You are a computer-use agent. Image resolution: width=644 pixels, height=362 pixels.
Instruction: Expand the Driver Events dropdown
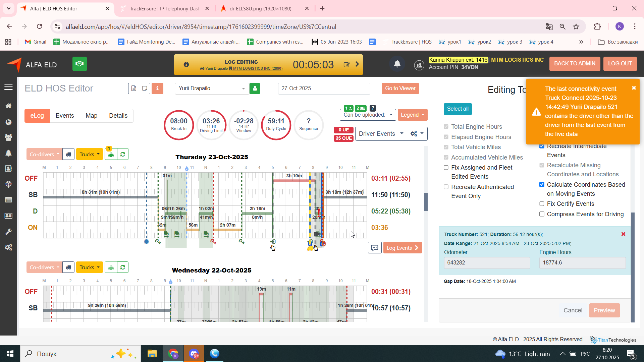(x=381, y=134)
